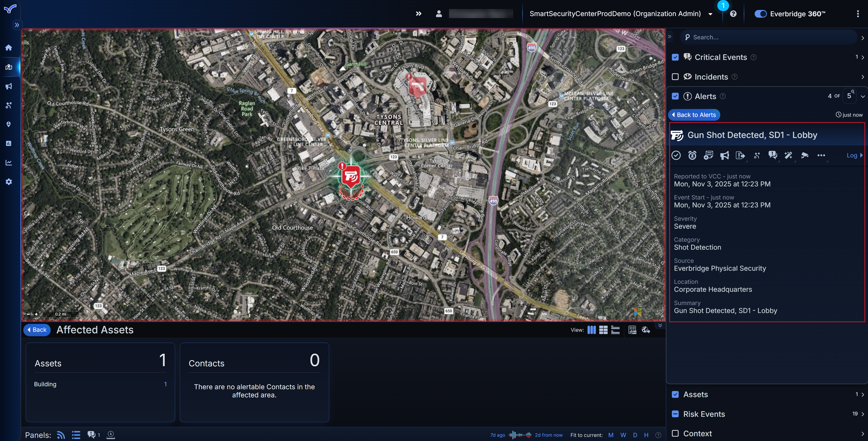Open the settings gear in left sidebar

[x=9, y=182]
